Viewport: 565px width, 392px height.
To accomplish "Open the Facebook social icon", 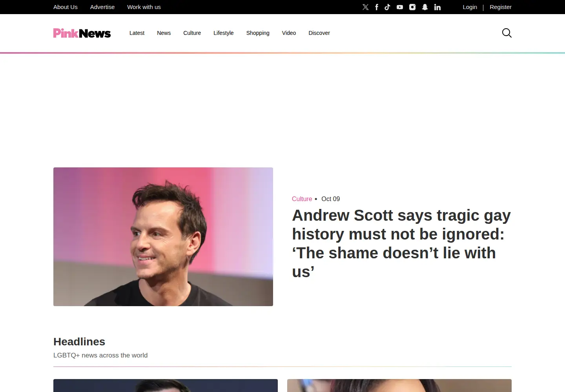I will [377, 7].
